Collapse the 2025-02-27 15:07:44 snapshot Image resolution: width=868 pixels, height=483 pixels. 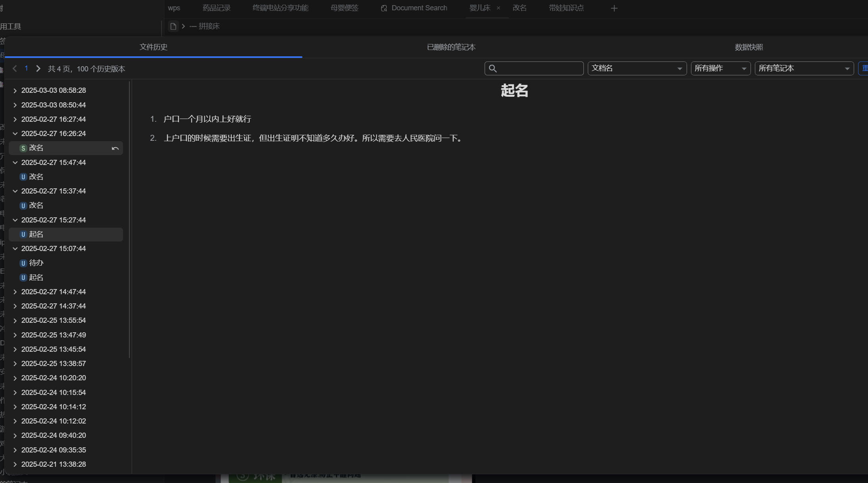coord(15,249)
